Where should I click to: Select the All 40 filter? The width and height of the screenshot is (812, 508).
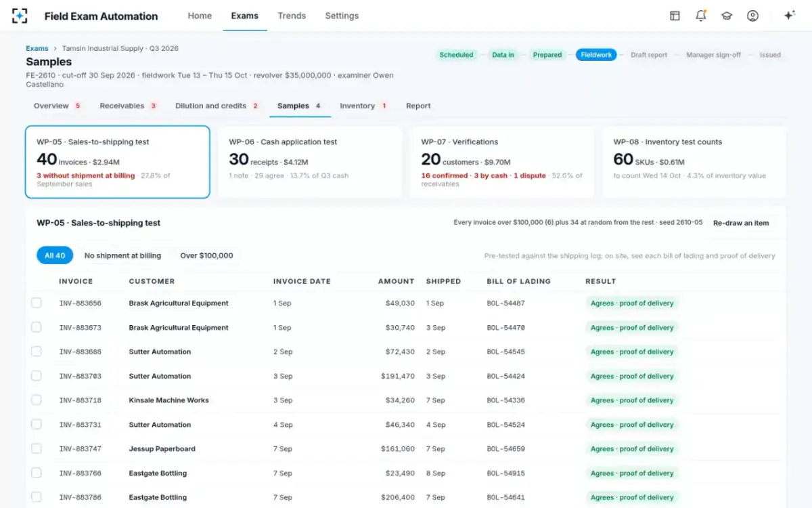tap(55, 255)
